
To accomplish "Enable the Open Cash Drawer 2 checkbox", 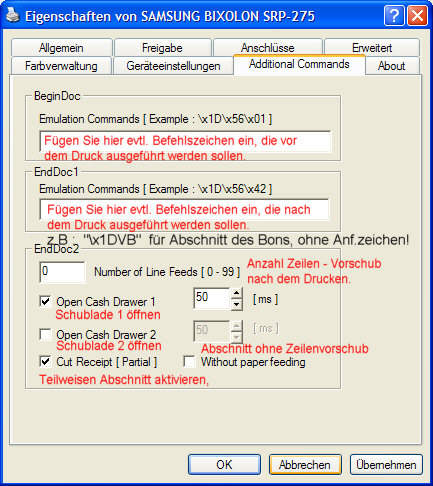I will (45, 334).
